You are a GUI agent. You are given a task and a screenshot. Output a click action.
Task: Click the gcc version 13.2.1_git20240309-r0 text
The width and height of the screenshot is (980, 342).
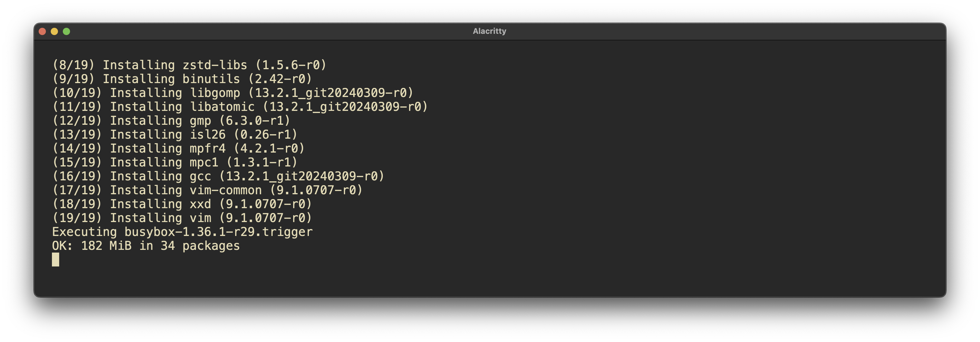pos(302,176)
